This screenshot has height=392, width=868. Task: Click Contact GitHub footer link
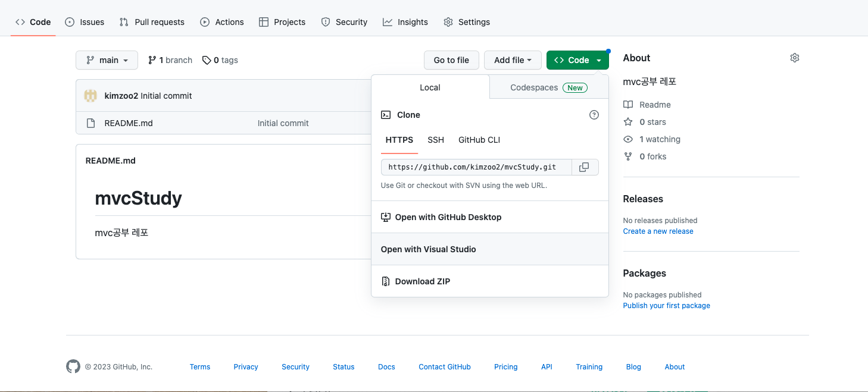click(445, 367)
